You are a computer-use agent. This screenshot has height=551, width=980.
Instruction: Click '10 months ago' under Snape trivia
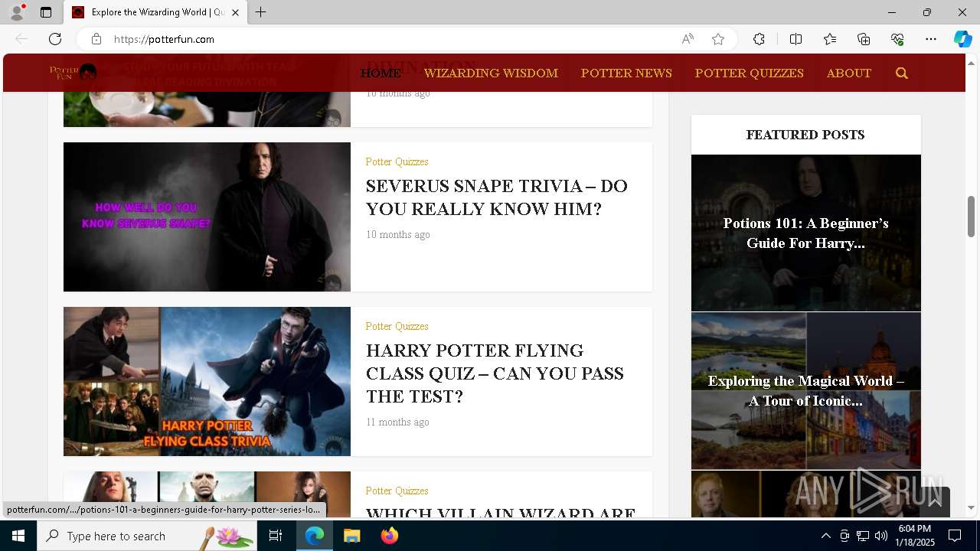pyautogui.click(x=397, y=234)
